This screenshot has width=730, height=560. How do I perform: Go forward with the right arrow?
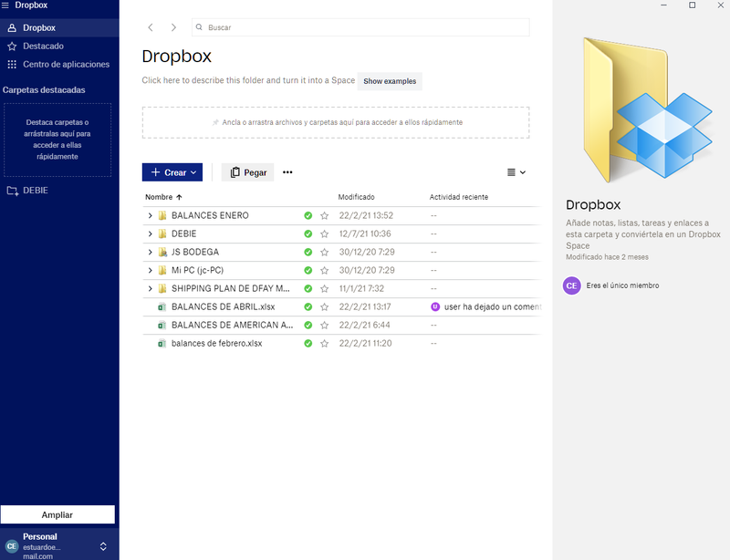click(173, 28)
